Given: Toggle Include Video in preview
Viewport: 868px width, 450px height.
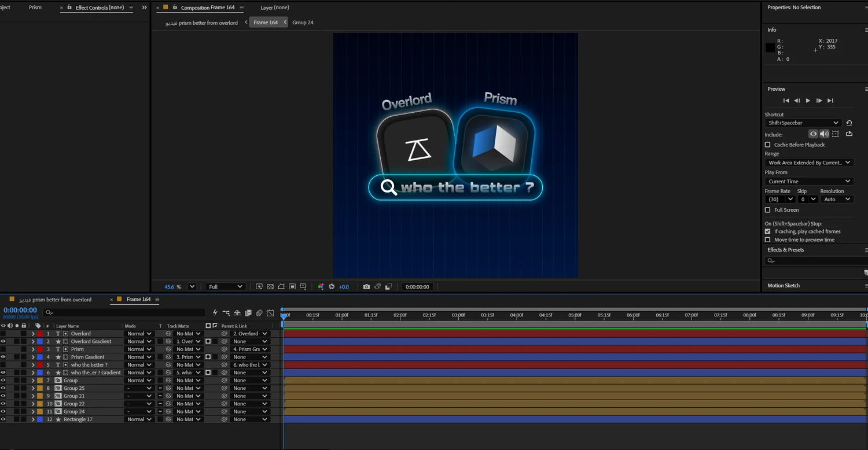Looking at the screenshot, I should coord(813,134).
